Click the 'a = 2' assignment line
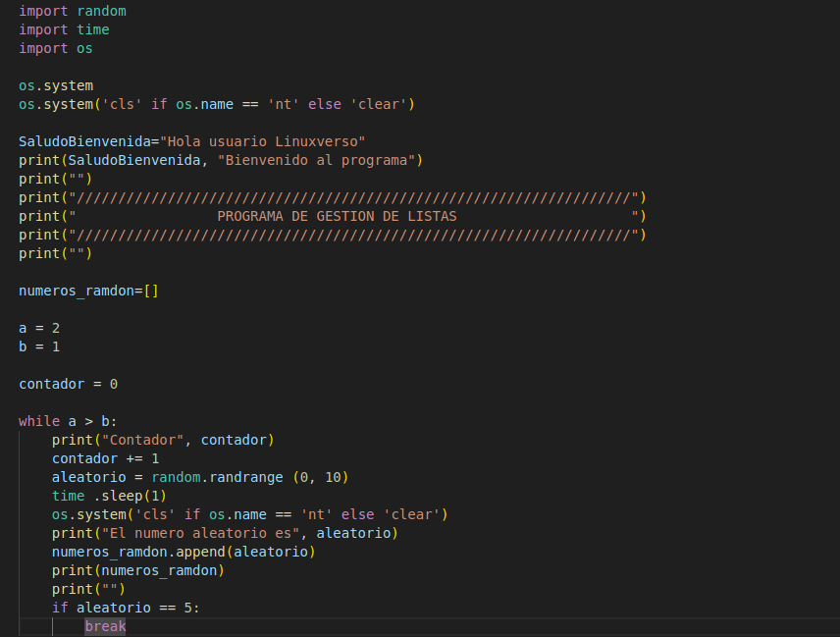The width and height of the screenshot is (840, 637). click(39, 328)
